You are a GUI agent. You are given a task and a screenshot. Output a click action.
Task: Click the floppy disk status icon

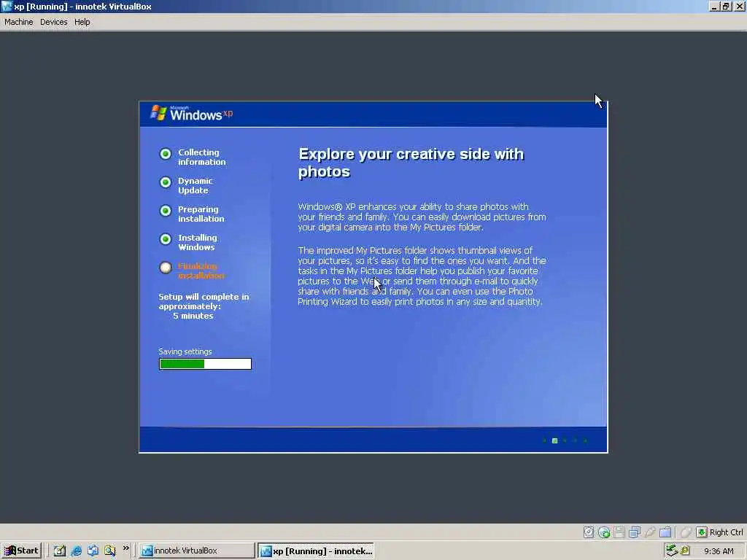click(619, 532)
